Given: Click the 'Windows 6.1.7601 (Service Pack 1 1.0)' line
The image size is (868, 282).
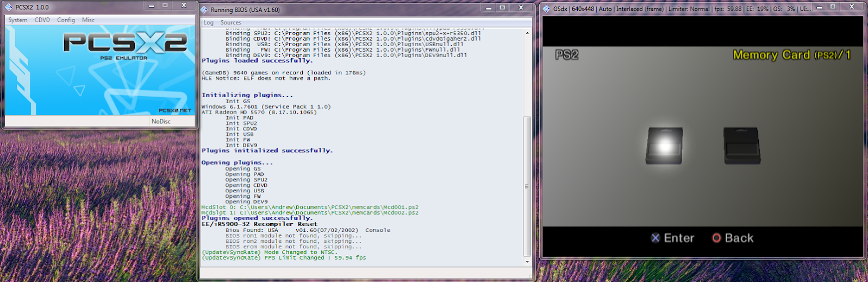Looking at the screenshot, I should [266, 107].
